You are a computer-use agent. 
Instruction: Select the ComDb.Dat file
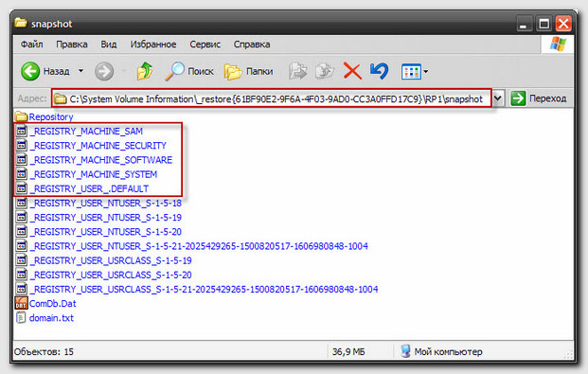click(x=52, y=304)
